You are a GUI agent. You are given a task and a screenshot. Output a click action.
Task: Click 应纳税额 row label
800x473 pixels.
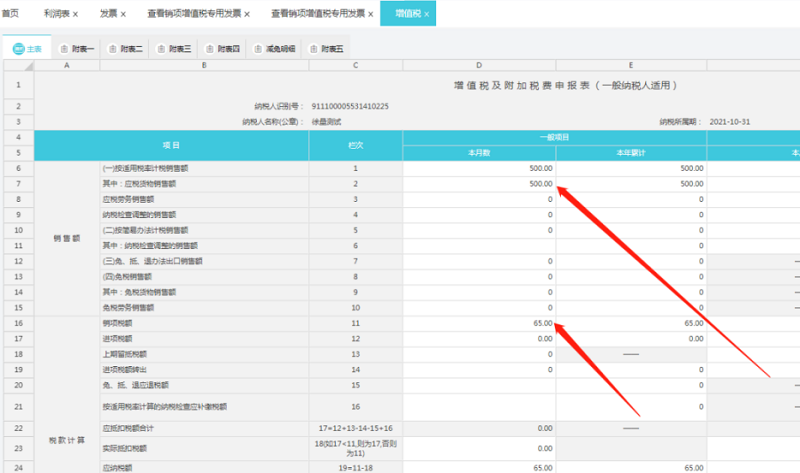click(117, 467)
